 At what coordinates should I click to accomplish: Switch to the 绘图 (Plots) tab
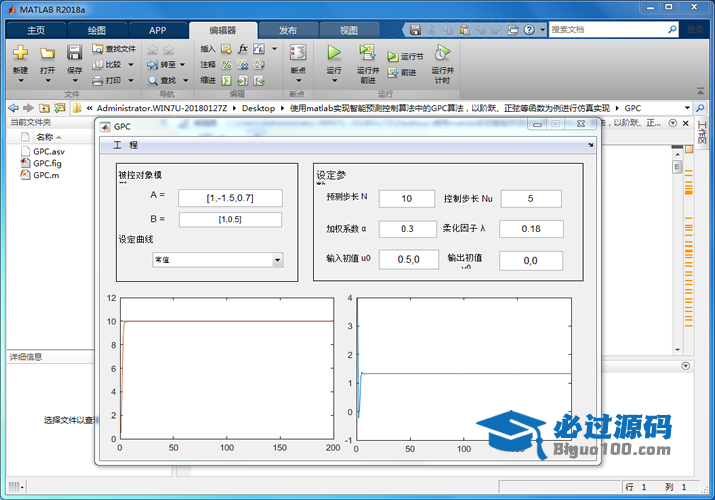click(x=97, y=30)
